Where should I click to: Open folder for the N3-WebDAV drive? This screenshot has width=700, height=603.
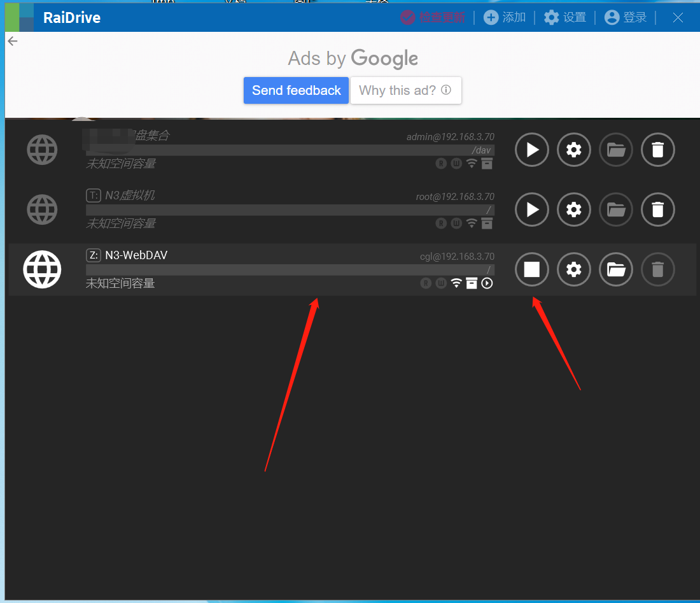615,269
